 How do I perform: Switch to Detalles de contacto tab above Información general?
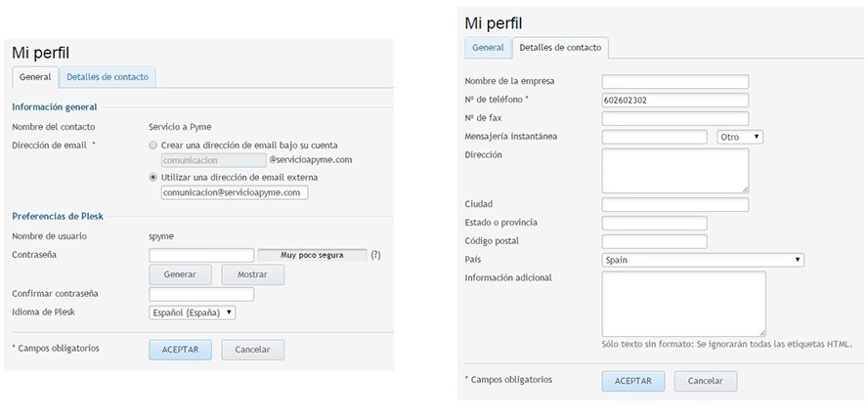click(108, 77)
